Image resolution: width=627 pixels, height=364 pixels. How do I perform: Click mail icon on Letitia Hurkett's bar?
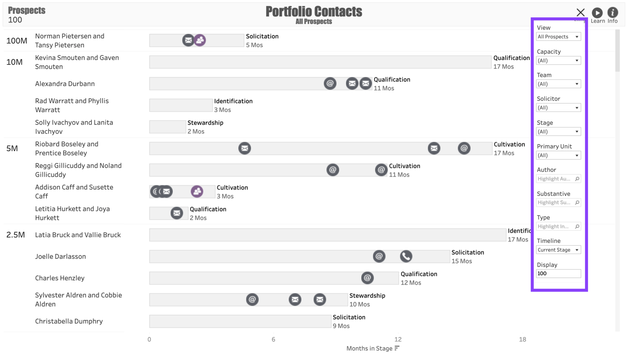[x=177, y=213]
